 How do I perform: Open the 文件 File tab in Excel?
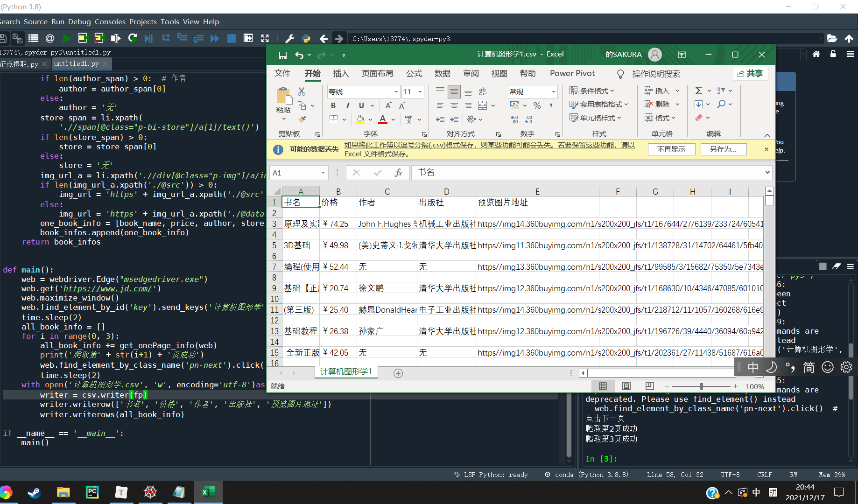coord(282,73)
